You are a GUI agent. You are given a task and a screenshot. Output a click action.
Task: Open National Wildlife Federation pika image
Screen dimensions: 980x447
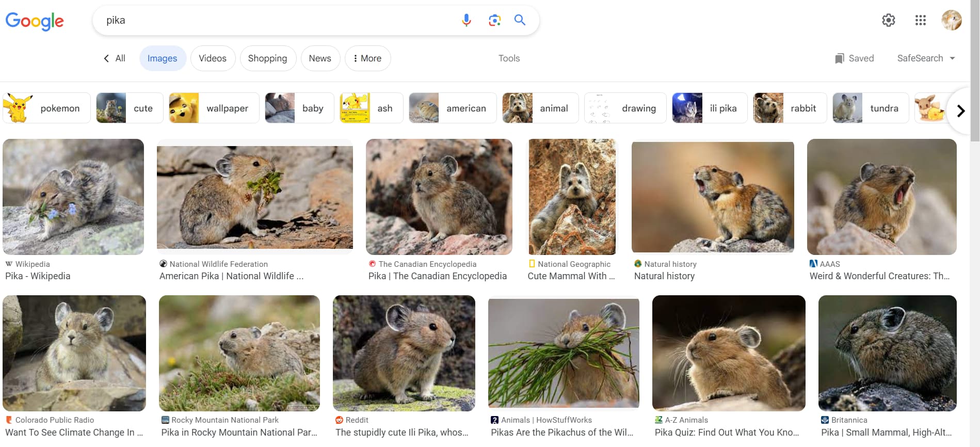pyautogui.click(x=255, y=197)
